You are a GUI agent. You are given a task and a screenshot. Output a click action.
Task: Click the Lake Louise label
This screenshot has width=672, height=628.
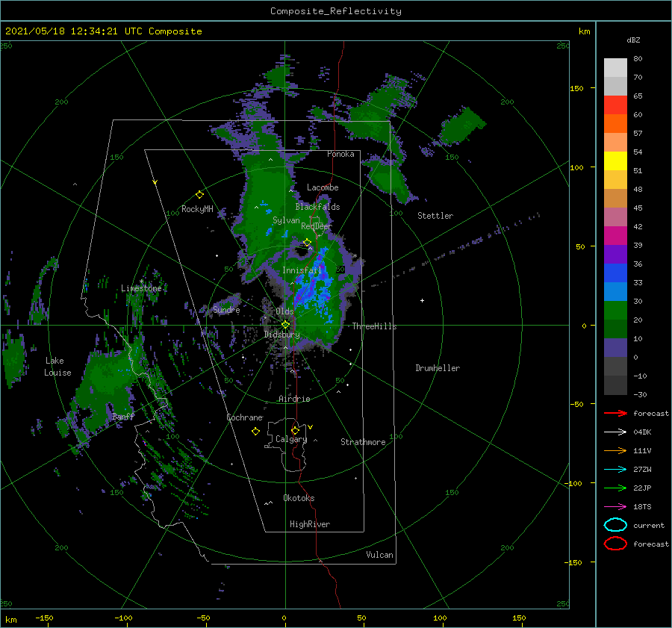57,367
